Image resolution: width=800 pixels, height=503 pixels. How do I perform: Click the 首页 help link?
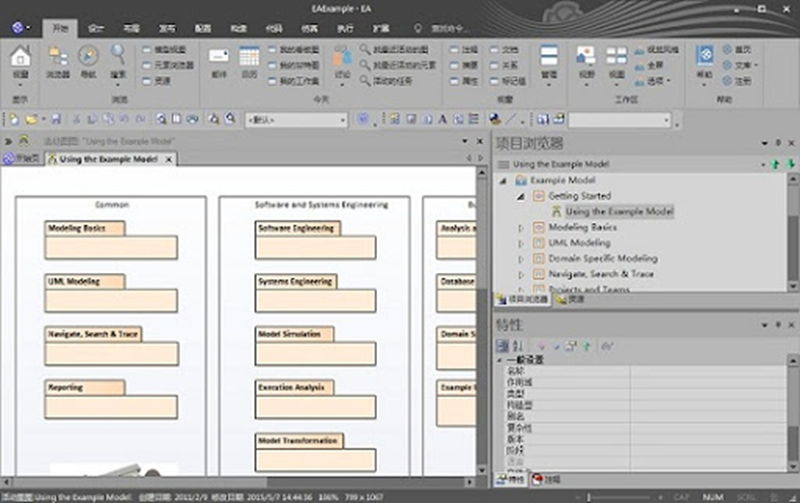pos(737,49)
